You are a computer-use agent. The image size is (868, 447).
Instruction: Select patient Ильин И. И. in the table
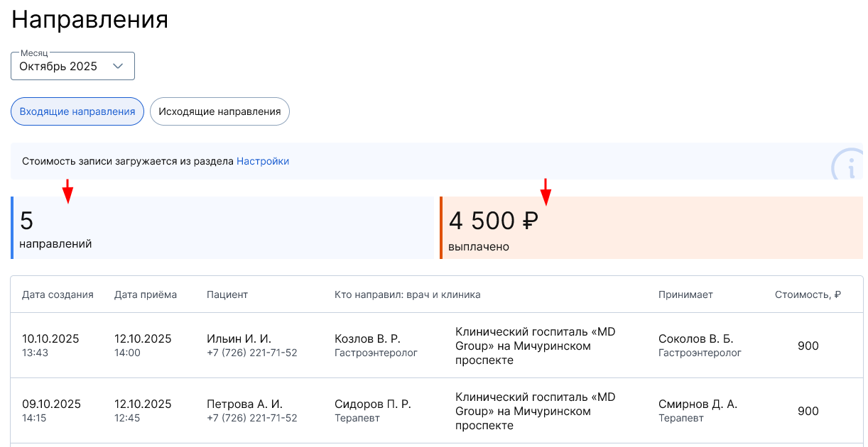pyautogui.click(x=239, y=339)
